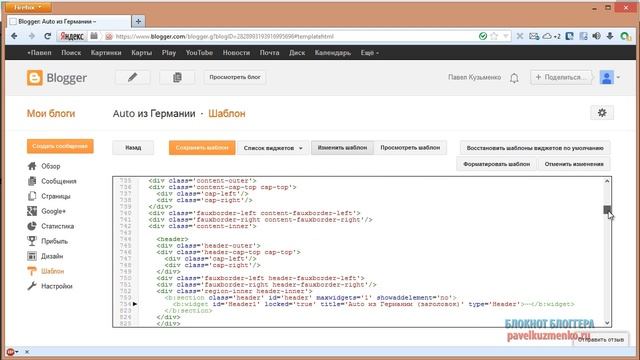This screenshot has width=640, height=360.
Task: Open new browser tab plus button
Action: (x=138, y=21)
